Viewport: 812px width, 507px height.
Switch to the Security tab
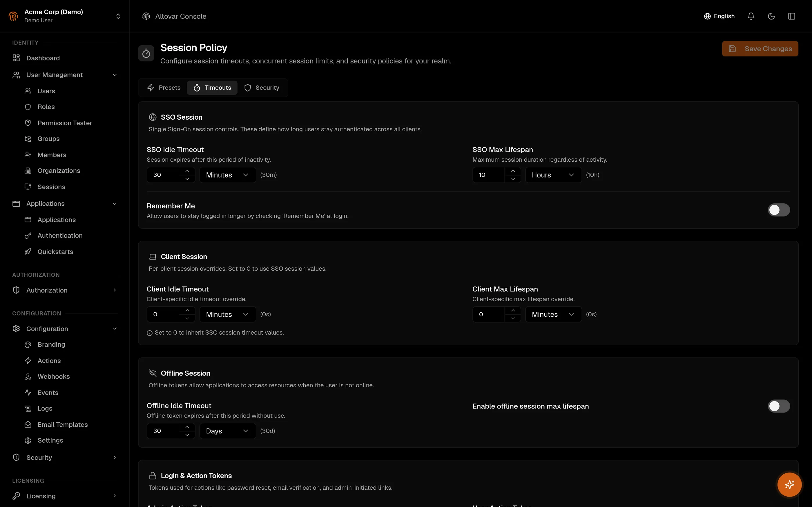pyautogui.click(x=262, y=87)
